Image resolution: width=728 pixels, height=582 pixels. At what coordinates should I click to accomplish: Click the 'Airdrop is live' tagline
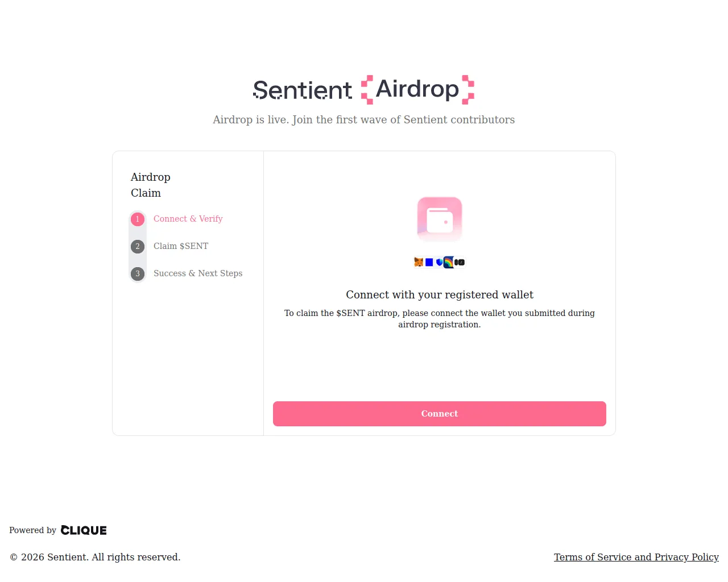pos(363,119)
